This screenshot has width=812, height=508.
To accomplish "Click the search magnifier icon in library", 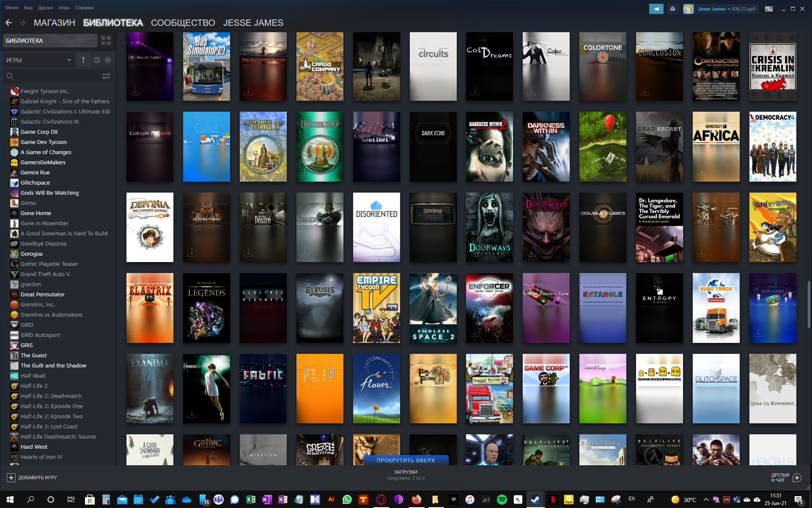I will click(10, 76).
